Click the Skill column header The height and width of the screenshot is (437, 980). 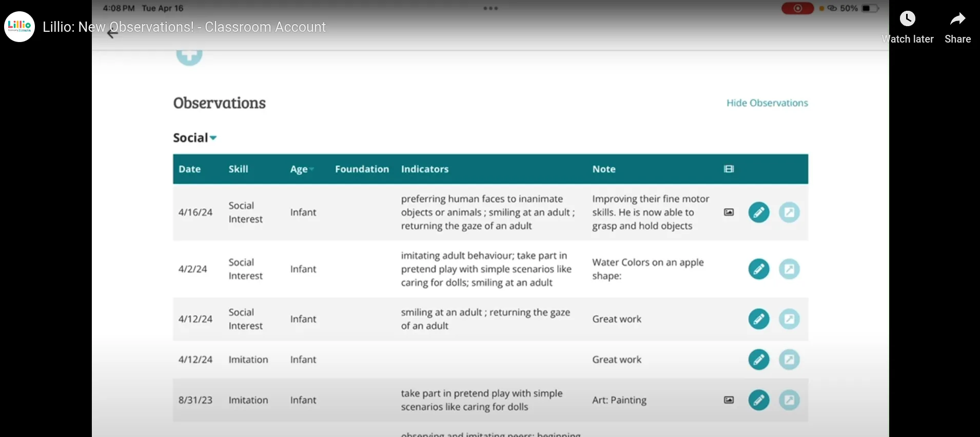tap(238, 169)
